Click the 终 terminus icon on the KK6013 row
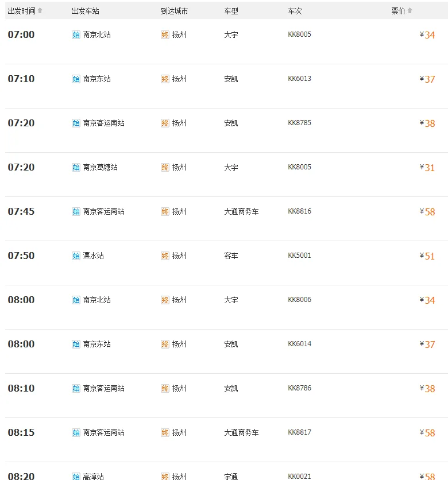This screenshot has width=448, height=480. pyautogui.click(x=165, y=79)
